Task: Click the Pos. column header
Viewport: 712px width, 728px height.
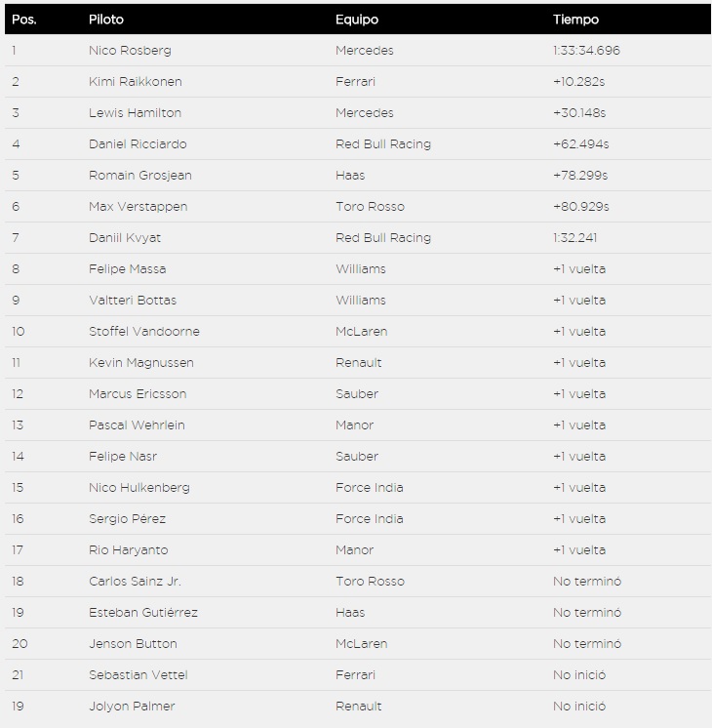Action: 23,20
